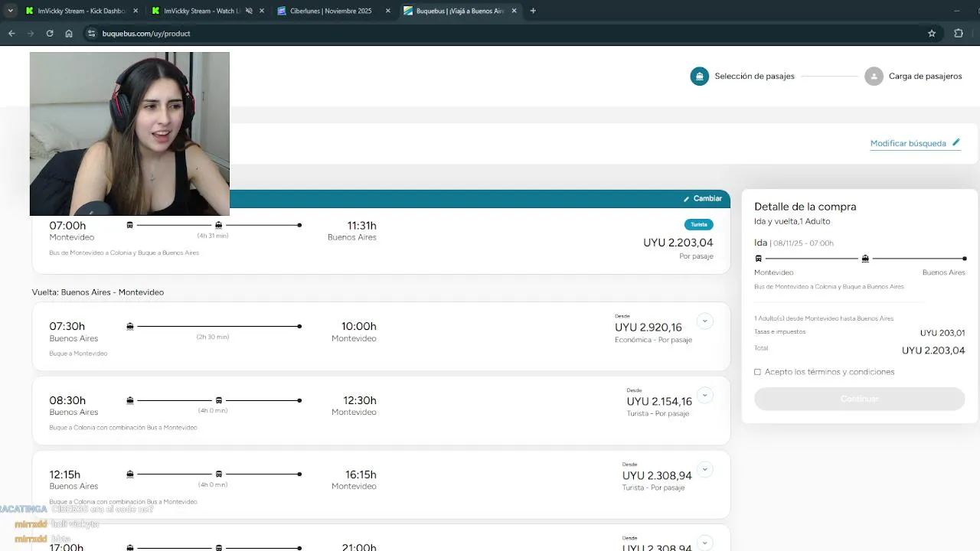Open new browser tab

point(533,11)
